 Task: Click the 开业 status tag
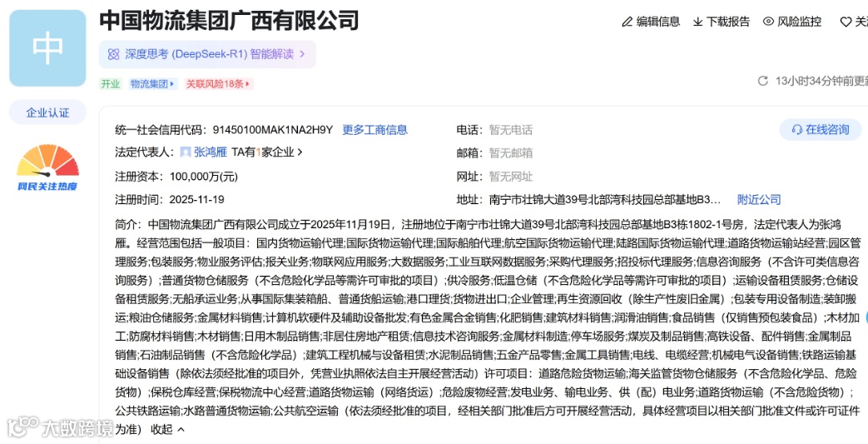click(110, 83)
